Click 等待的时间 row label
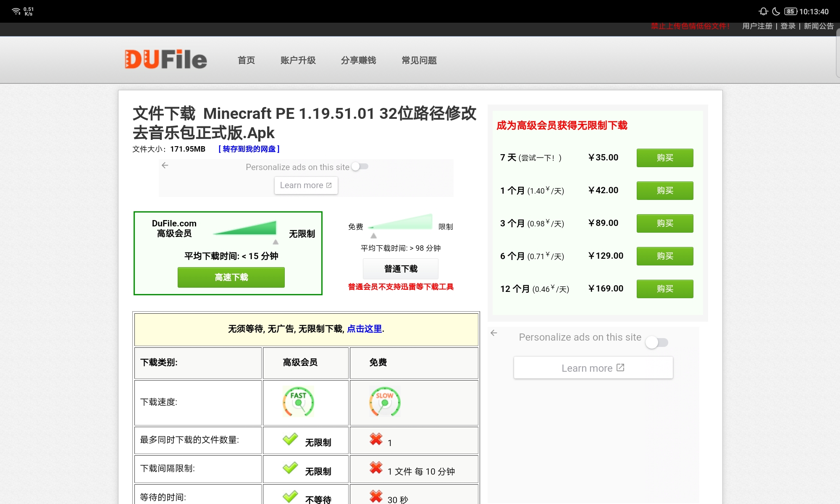Image resolution: width=840 pixels, height=504 pixels. [x=163, y=497]
